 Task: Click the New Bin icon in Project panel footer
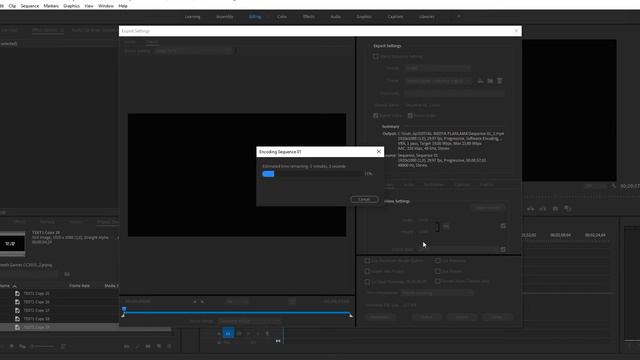coord(148,346)
